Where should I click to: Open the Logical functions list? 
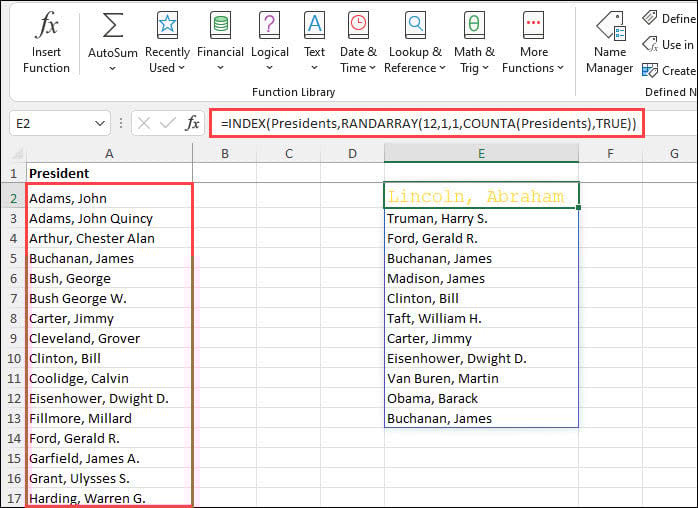pos(269,42)
